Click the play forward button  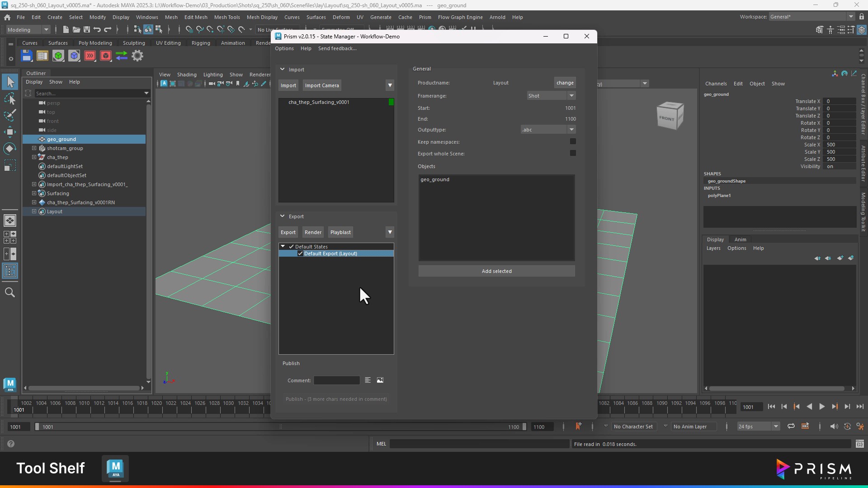pyautogui.click(x=822, y=407)
